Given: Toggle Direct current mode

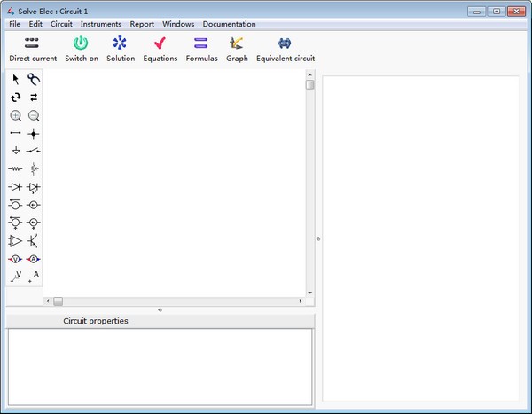Looking at the screenshot, I should coord(33,48).
